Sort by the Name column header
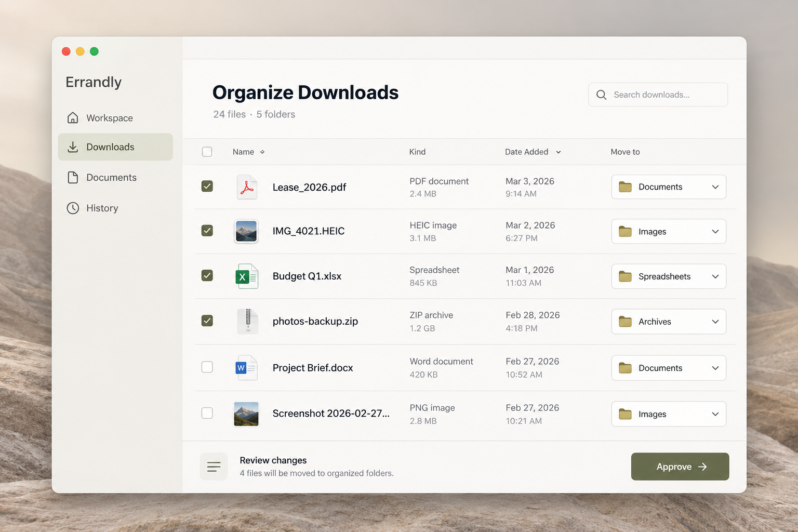The height and width of the screenshot is (532, 798). pyautogui.click(x=248, y=152)
